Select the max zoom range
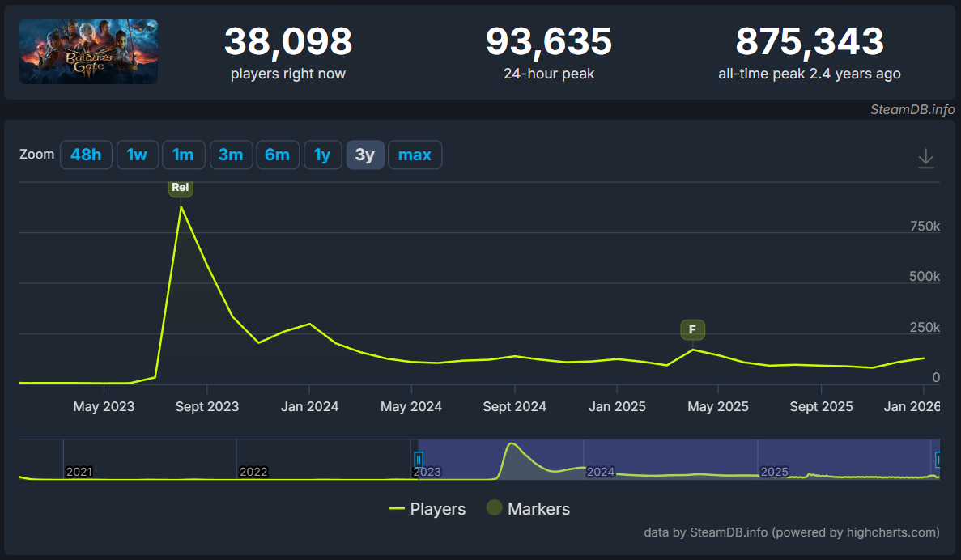 point(415,155)
